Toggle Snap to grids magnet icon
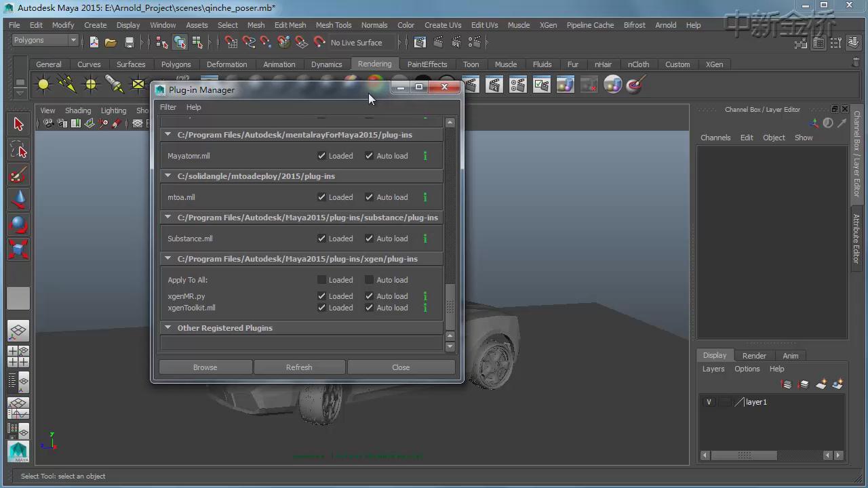The width and height of the screenshot is (868, 488). tap(231, 42)
